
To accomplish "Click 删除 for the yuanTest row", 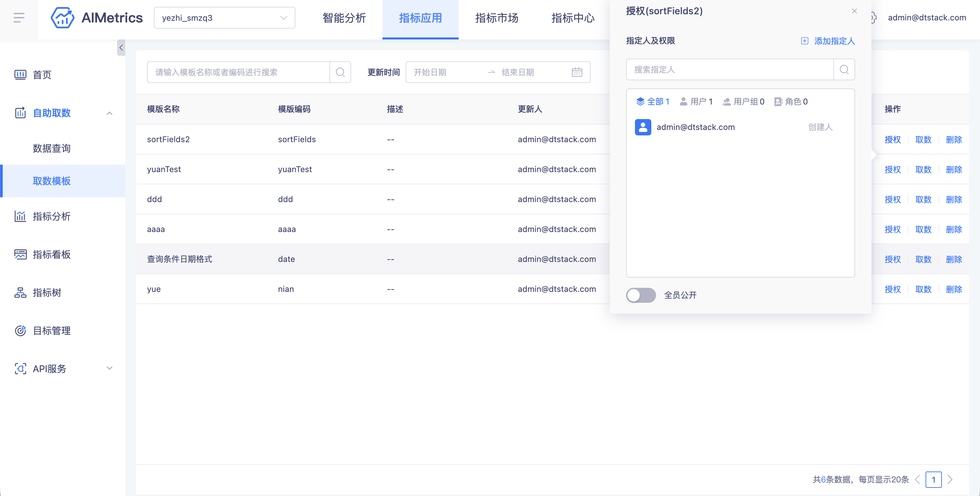I will pyautogui.click(x=954, y=169).
